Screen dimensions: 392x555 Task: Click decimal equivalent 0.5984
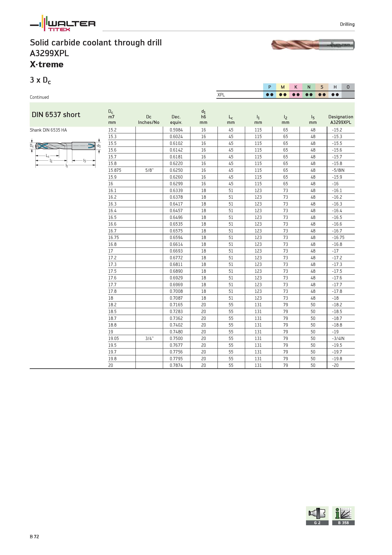176,130
